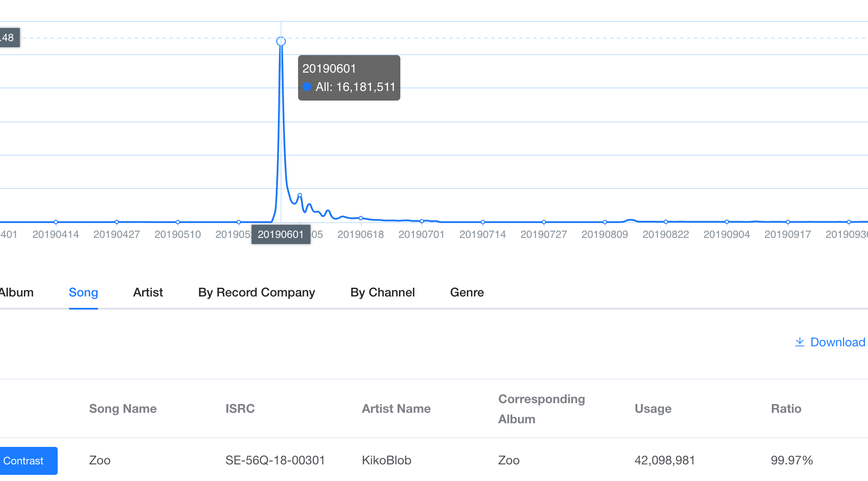868x481 pixels.
Task: Switch to the Song tab
Action: [83, 292]
